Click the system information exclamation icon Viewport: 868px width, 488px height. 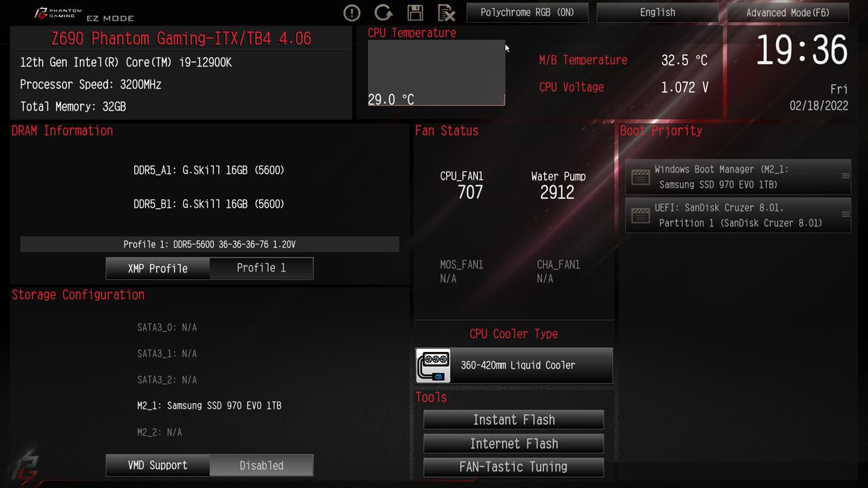(x=352, y=12)
